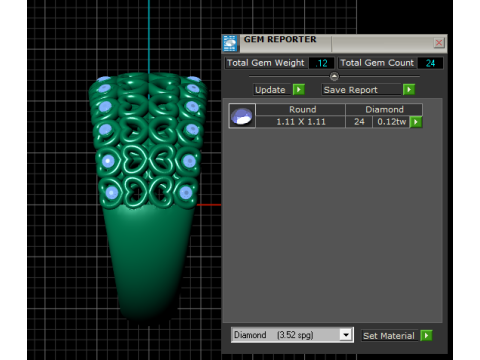Click the Update label button
The height and width of the screenshot is (360, 480).
click(272, 90)
